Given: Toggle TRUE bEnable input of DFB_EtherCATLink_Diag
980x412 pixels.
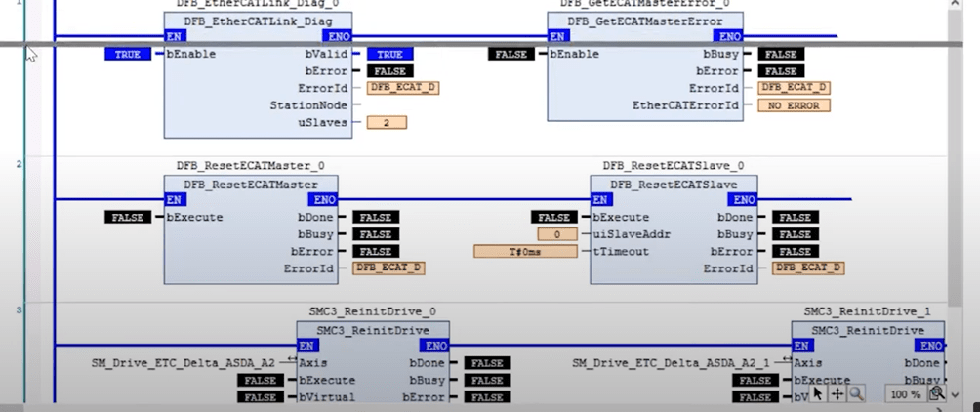Looking at the screenshot, I should tap(128, 55).
